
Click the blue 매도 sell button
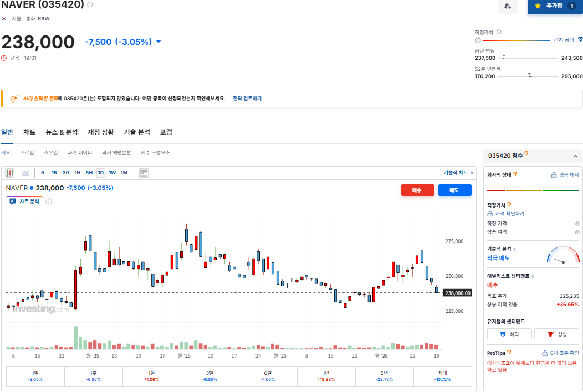455,190
